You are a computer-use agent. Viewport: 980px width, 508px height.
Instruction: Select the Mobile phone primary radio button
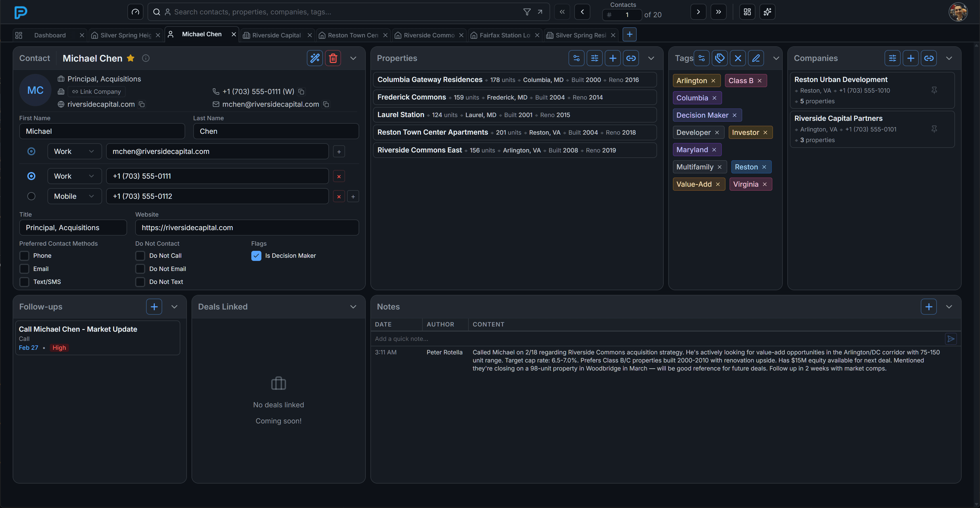(31, 196)
